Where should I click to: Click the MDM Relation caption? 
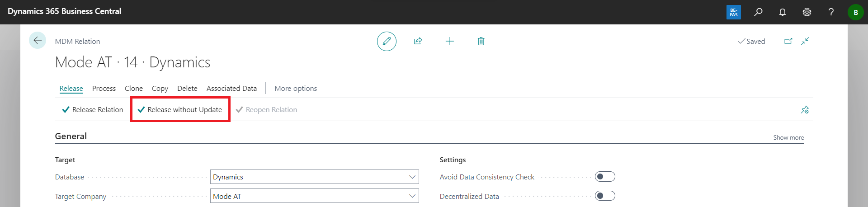tap(77, 41)
